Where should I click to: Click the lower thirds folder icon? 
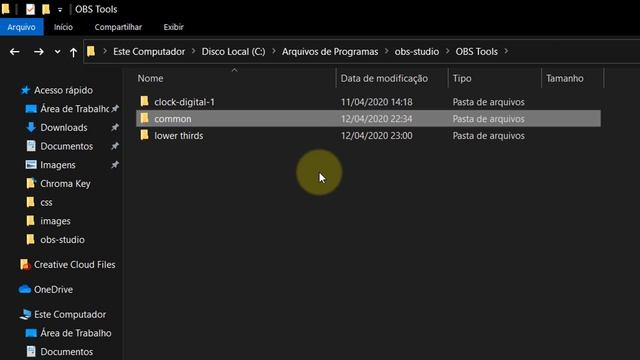(144, 135)
